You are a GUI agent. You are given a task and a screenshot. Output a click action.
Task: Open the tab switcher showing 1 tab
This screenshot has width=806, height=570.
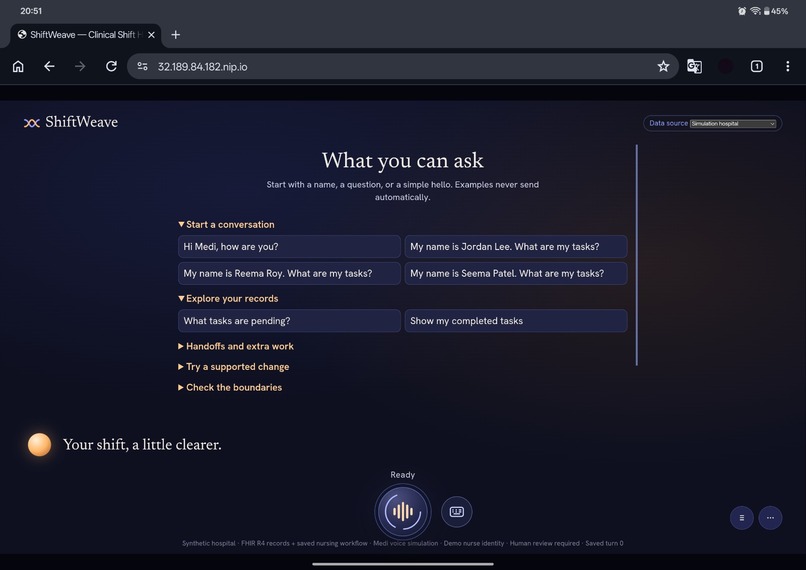pyautogui.click(x=756, y=66)
